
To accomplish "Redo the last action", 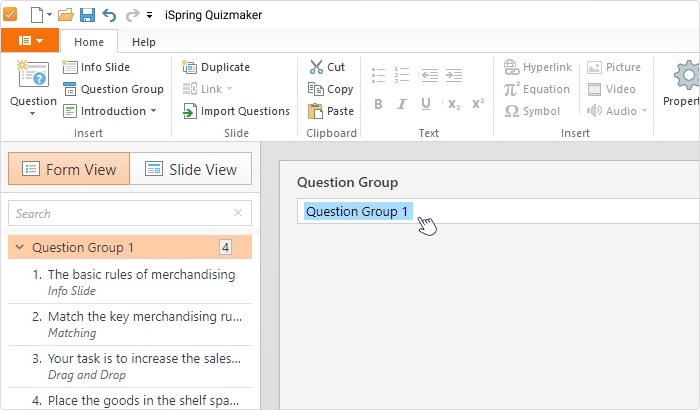I will click(x=132, y=15).
